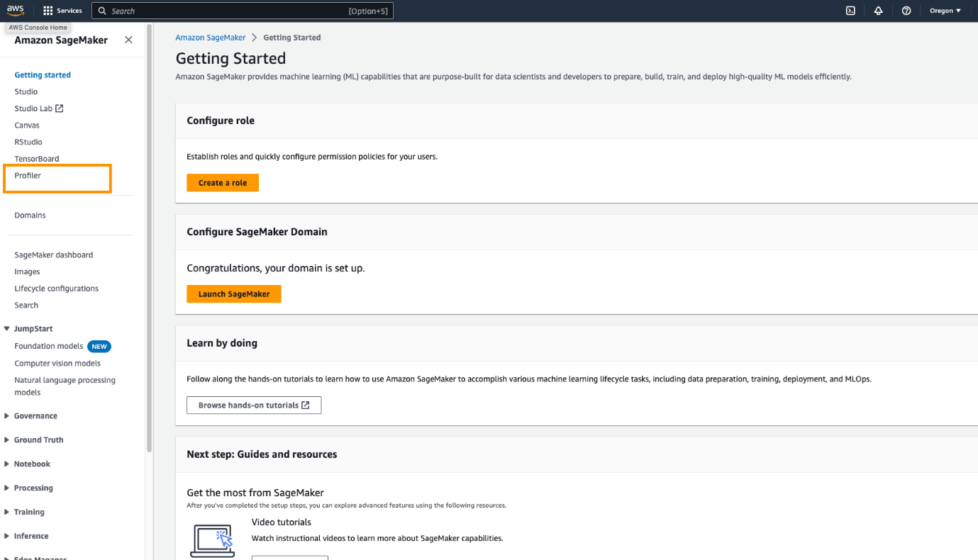Open Studio Lab external link icon
The image size is (978, 560).
[60, 108]
